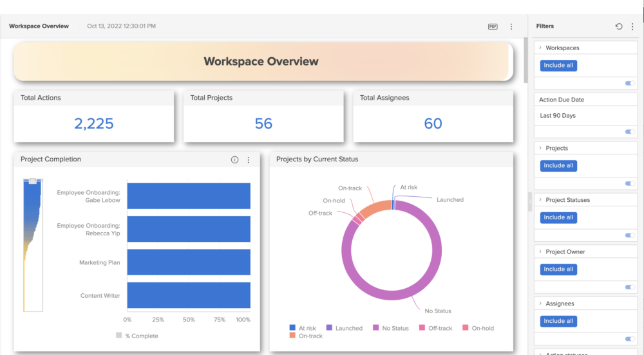Click the Project Completion info icon
Screen dimensions: 644x355
tap(234, 159)
